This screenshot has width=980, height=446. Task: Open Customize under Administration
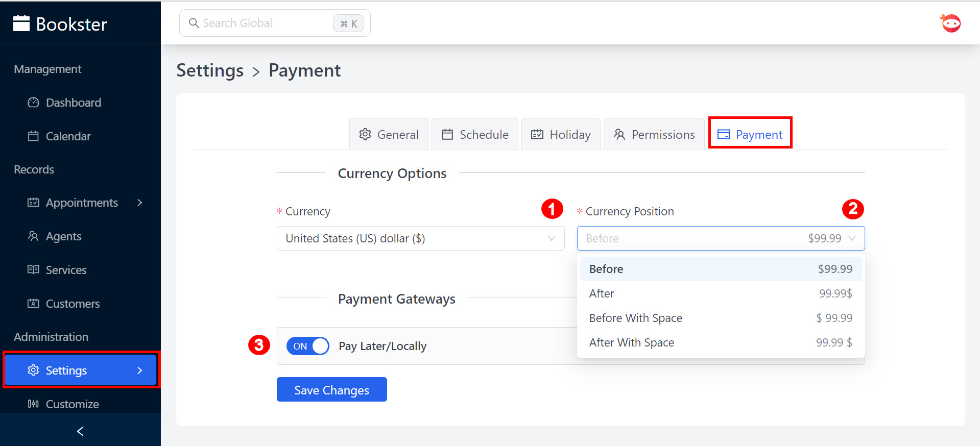pos(72,404)
